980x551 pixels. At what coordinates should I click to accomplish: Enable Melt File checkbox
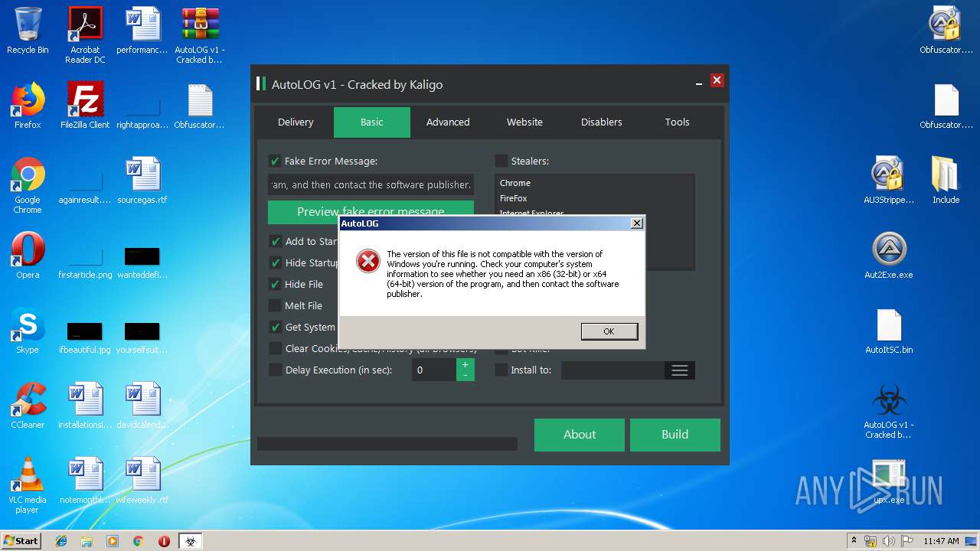pyautogui.click(x=275, y=305)
